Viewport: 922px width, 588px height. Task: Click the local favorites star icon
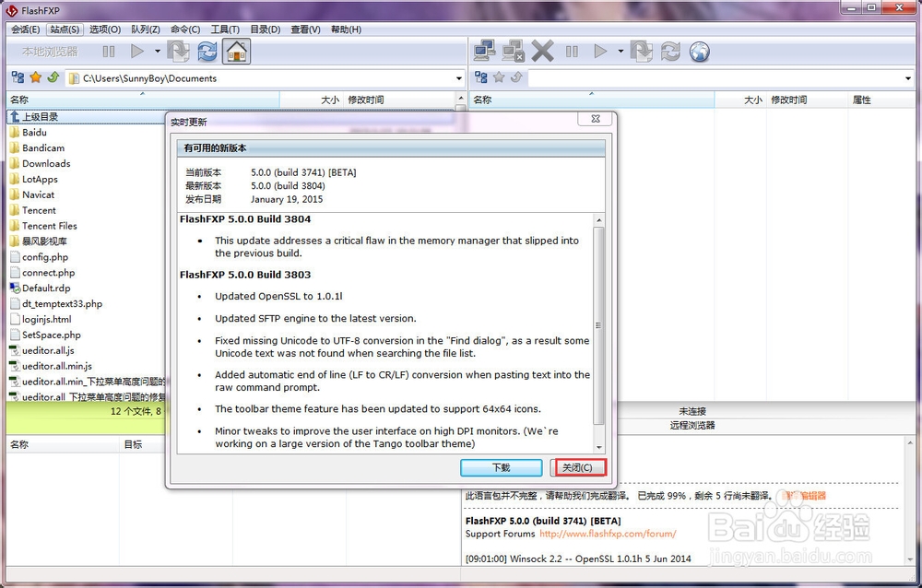coord(35,77)
